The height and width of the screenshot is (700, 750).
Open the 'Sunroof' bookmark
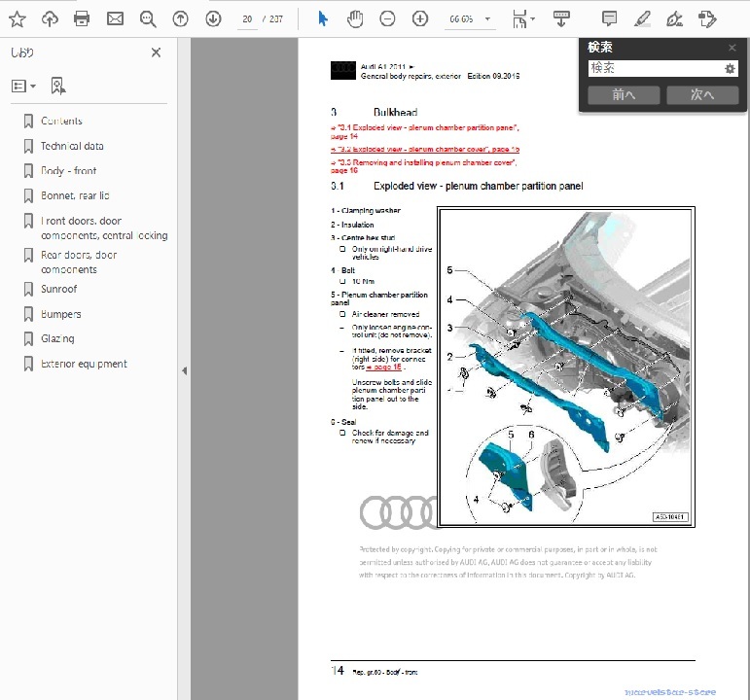point(58,289)
